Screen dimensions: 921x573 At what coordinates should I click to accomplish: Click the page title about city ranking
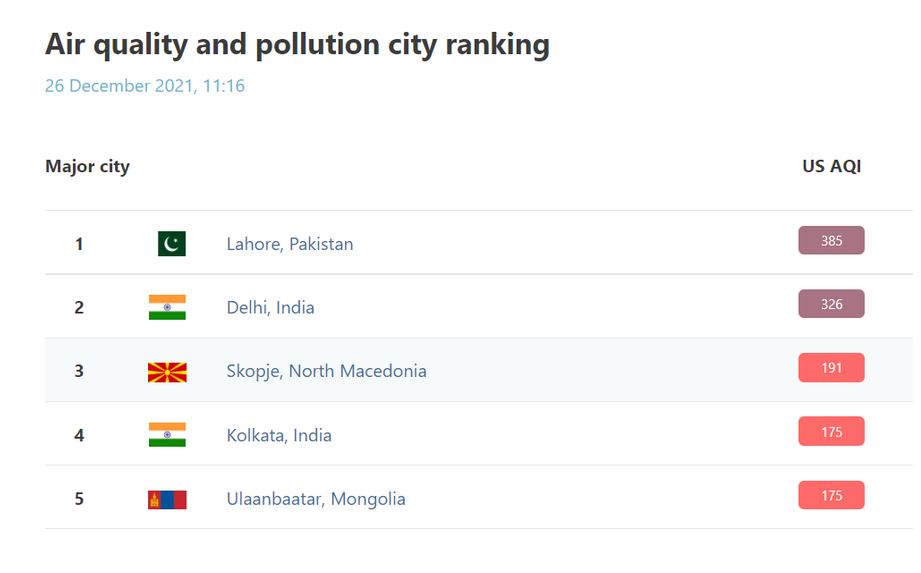click(297, 45)
